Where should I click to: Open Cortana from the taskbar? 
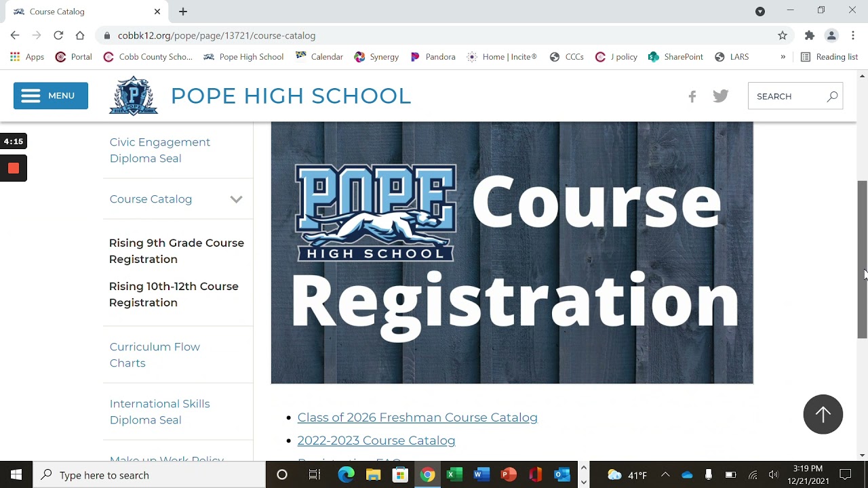point(282,474)
